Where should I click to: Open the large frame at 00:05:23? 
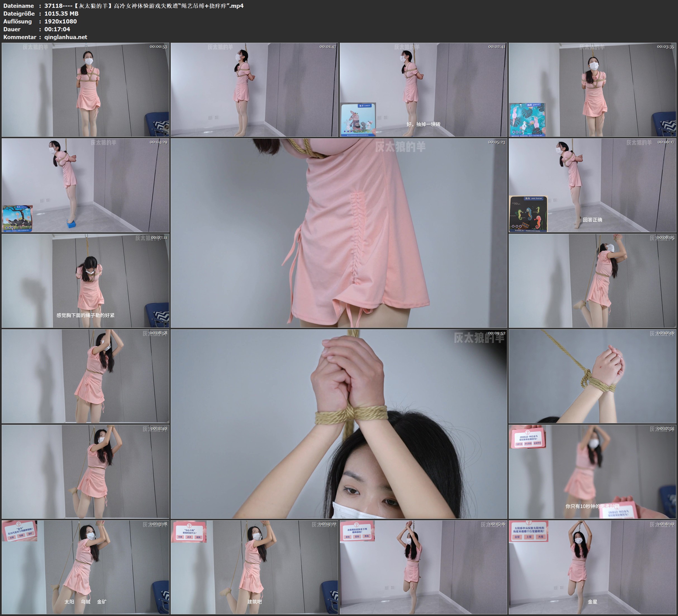(x=339, y=233)
